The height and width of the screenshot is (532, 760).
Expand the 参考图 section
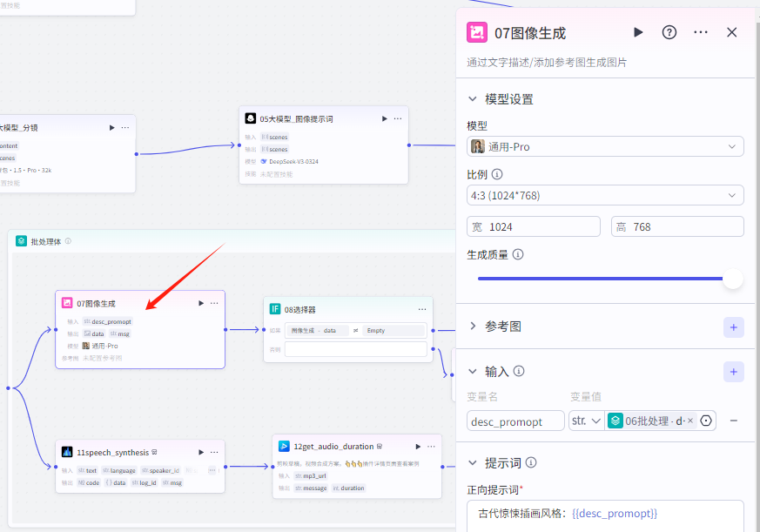pyautogui.click(x=474, y=327)
